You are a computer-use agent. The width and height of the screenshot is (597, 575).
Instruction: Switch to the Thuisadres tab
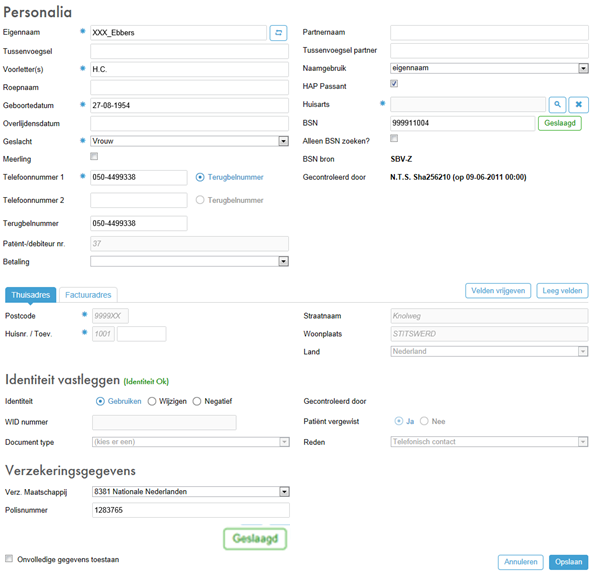30,295
